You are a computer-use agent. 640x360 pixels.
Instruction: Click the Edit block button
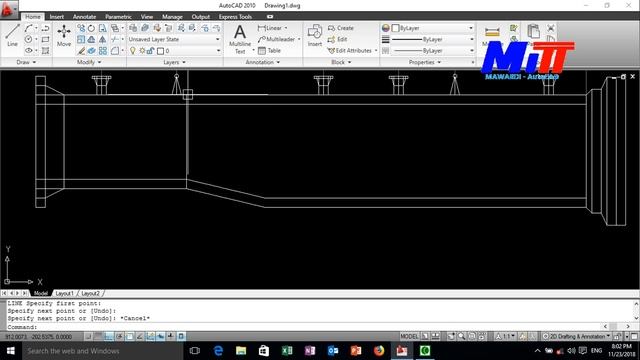338,40
